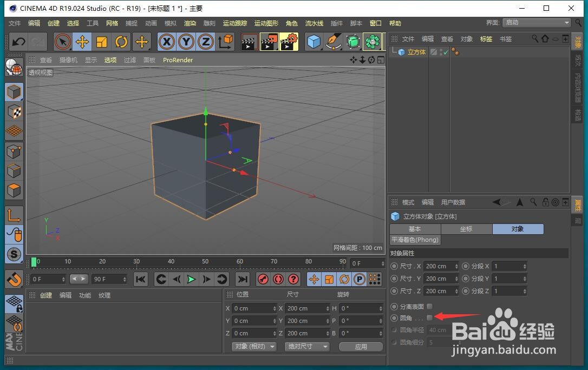Render the active view with the clapperboard icon

[250, 42]
